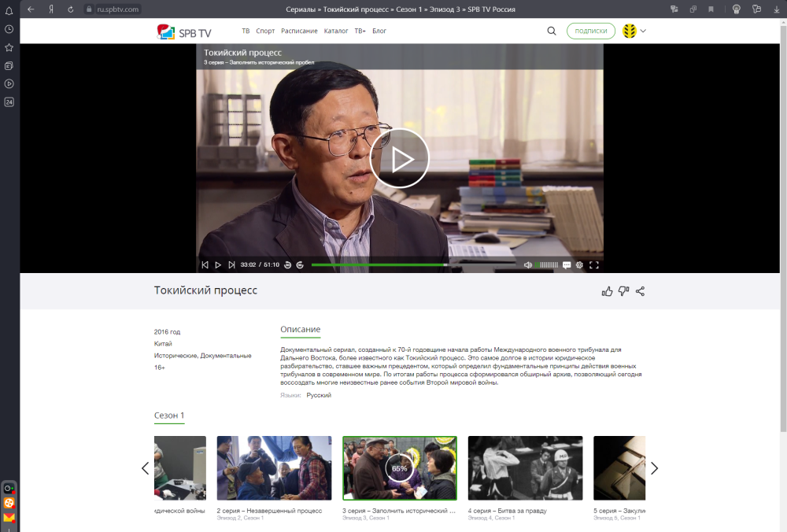Share Токийский процесс via share icon
787x532 pixels.
pos(640,291)
